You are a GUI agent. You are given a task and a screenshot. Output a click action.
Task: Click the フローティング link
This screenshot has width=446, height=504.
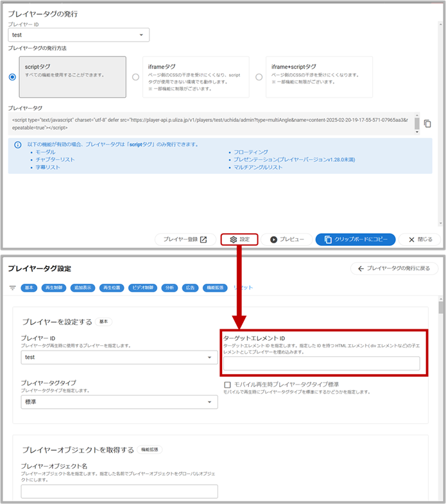point(251,152)
